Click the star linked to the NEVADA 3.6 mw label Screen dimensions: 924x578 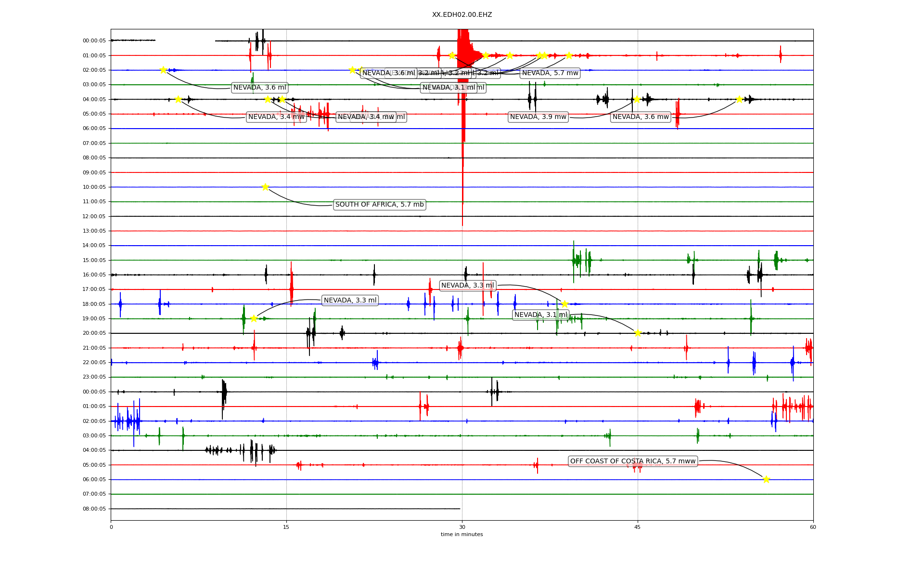739,99
